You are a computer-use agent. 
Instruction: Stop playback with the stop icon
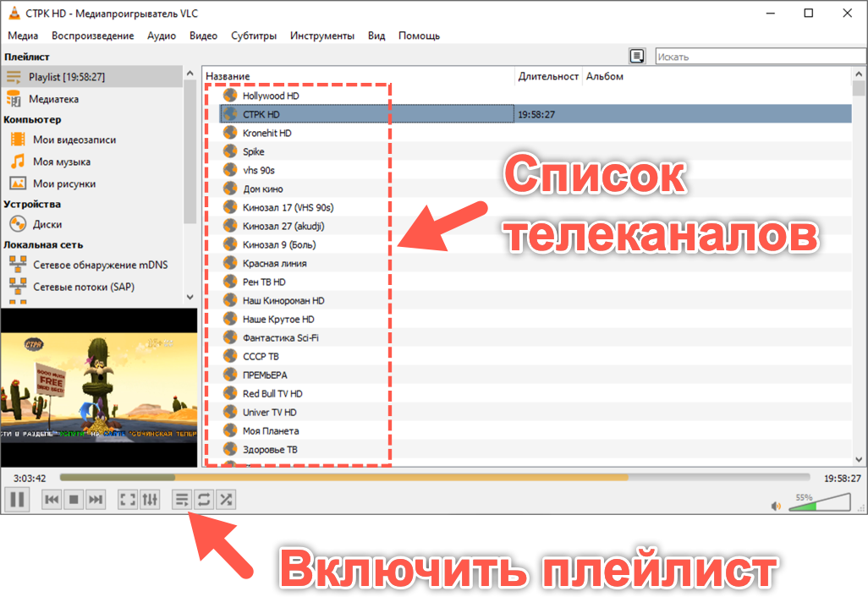tap(74, 499)
